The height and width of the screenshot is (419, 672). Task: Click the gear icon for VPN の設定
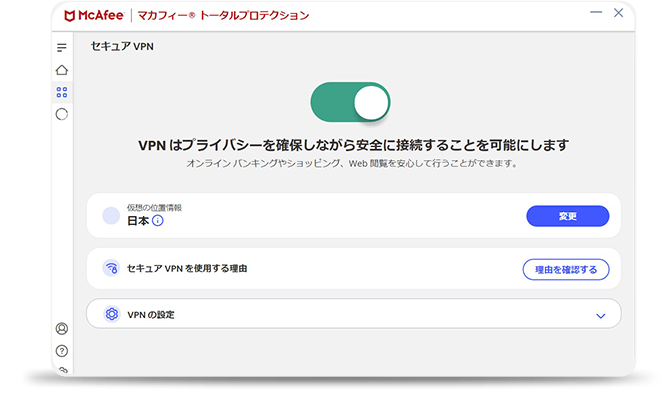pos(111,314)
